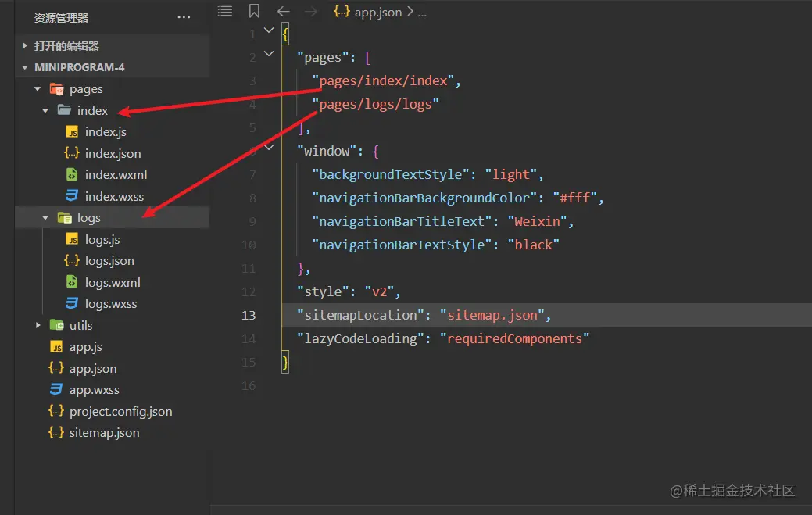Open app.json in the file tree
The height and width of the screenshot is (515, 812).
93,369
